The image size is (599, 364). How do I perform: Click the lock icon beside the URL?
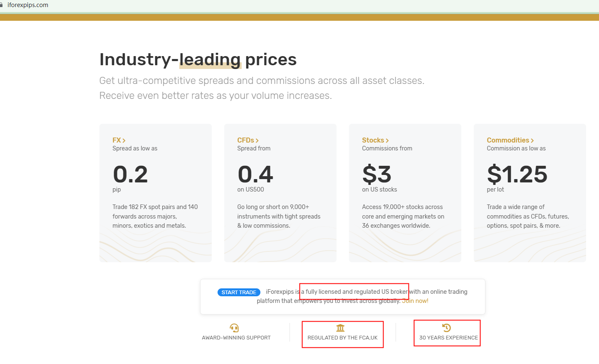click(x=2, y=5)
